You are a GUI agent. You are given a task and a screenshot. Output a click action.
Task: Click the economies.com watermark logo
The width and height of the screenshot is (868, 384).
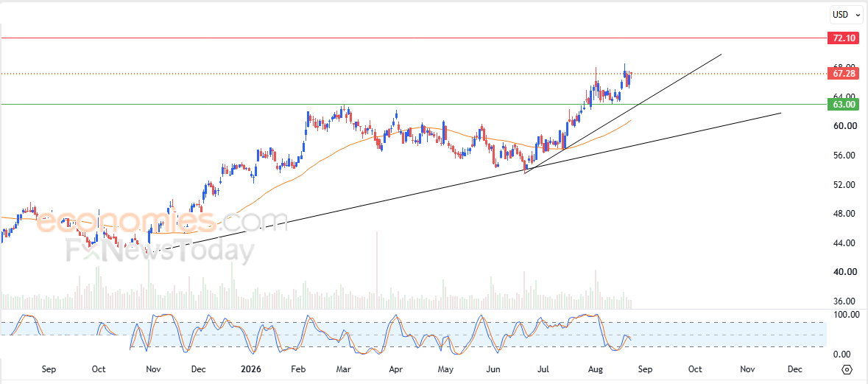point(149,221)
